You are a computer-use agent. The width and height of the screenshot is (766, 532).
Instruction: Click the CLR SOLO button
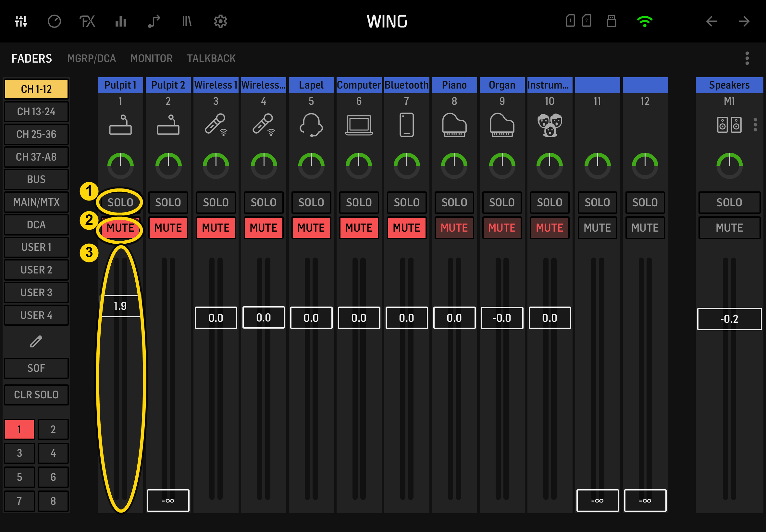pyautogui.click(x=36, y=395)
